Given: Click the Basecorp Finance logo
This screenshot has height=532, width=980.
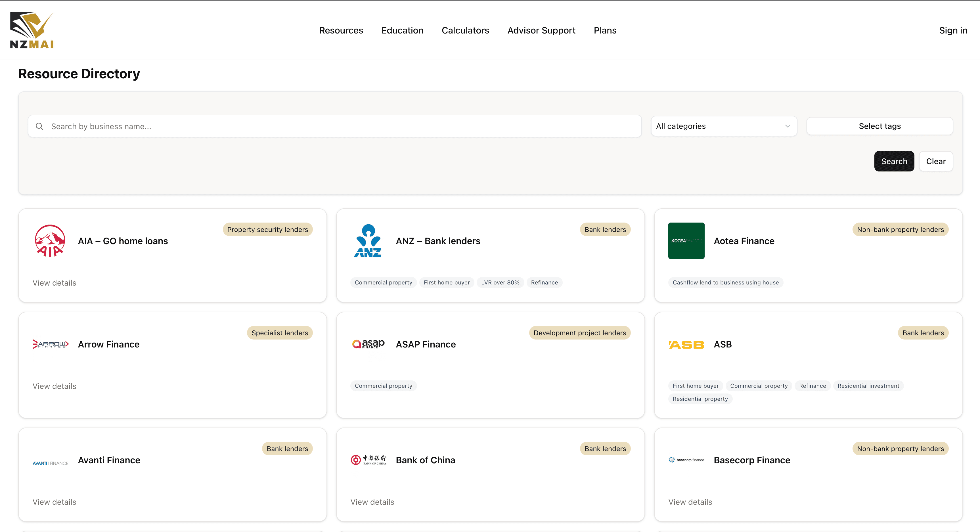Looking at the screenshot, I should coord(686,460).
